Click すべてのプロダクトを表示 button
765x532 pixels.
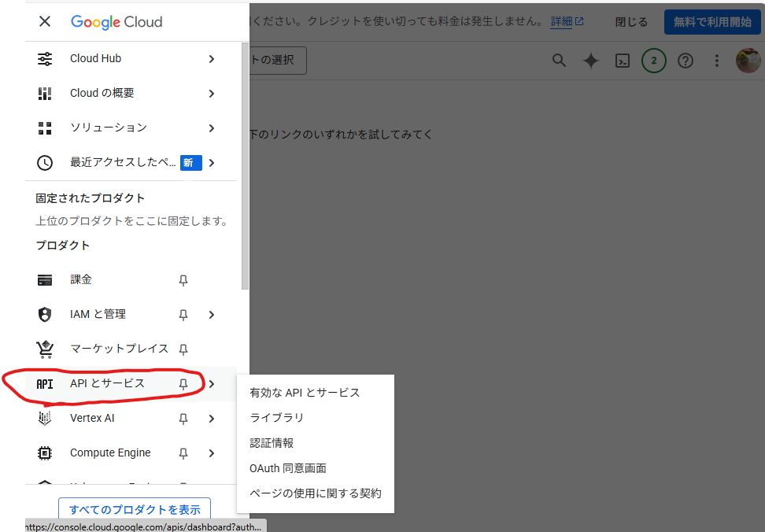pos(135,509)
